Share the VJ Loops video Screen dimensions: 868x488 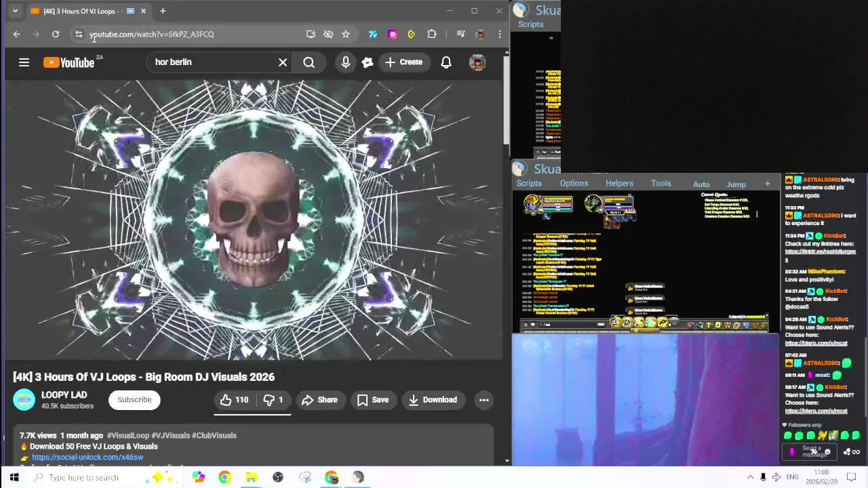319,400
